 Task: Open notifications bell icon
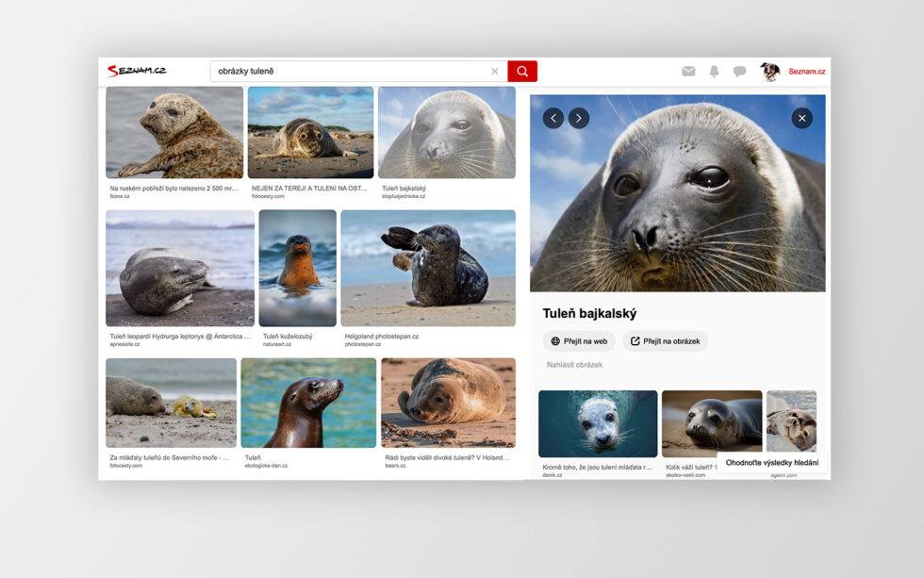click(714, 72)
